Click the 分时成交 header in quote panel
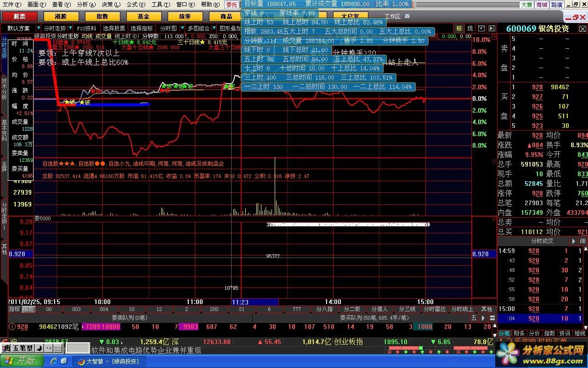The height and width of the screenshot is (368, 588). 542,241
